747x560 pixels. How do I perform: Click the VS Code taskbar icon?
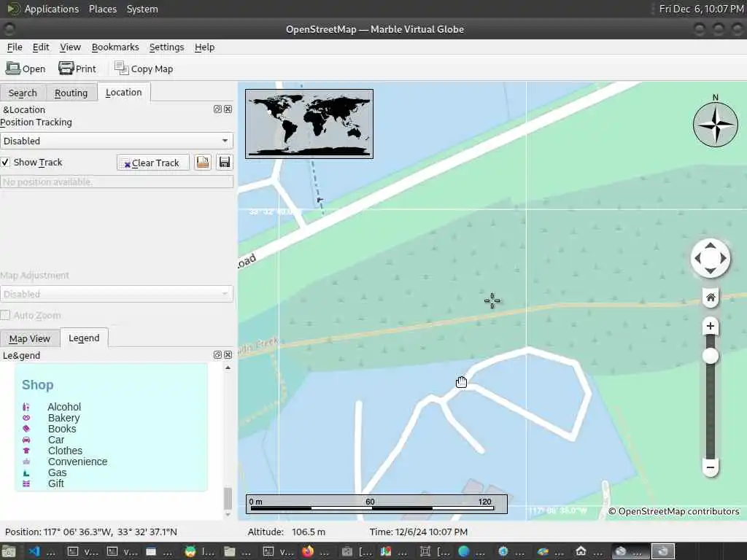(34, 551)
